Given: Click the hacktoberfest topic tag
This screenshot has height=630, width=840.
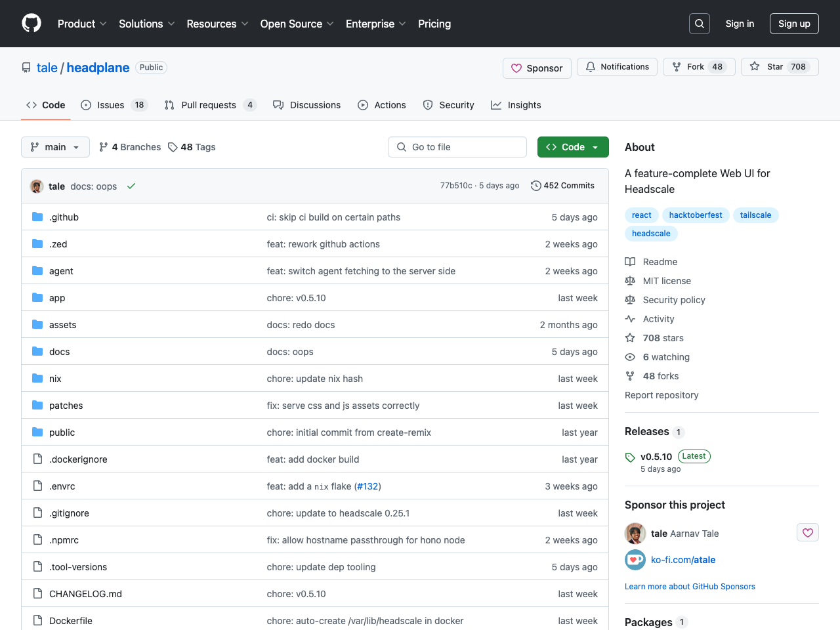Looking at the screenshot, I should pyautogui.click(x=696, y=215).
